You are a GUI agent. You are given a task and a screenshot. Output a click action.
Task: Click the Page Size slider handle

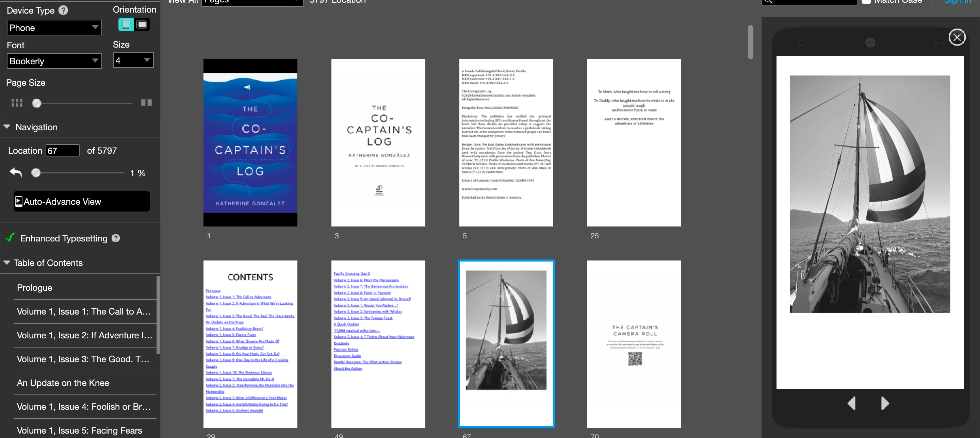click(x=36, y=103)
